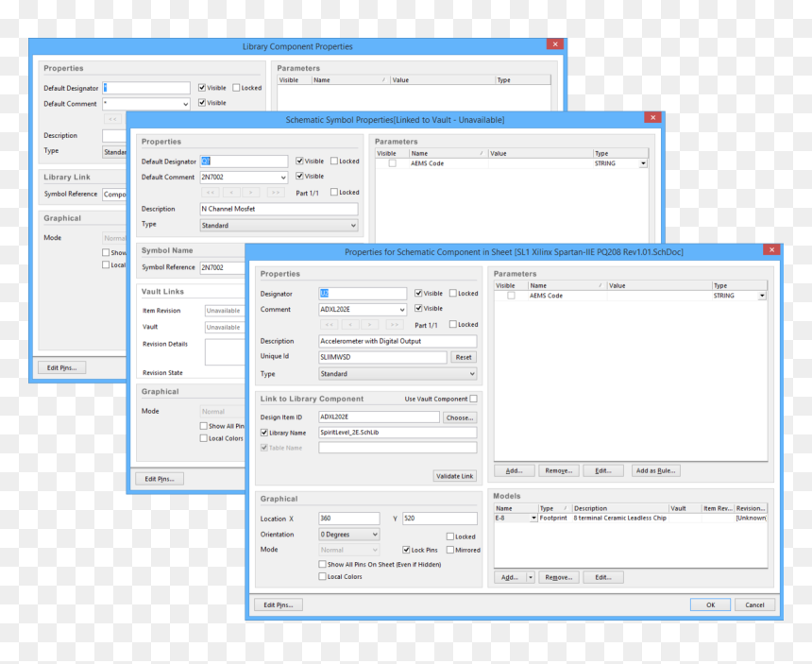The image size is (812, 664).
Task: Open the STRING type dropdown for AEMS Code in front dialog
Action: [762, 296]
